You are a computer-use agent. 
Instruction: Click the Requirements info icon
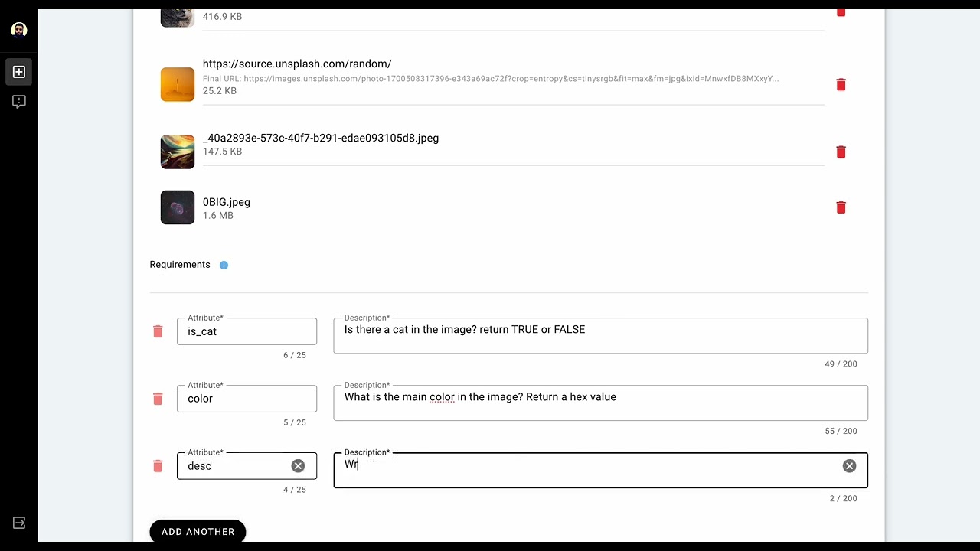[224, 265]
